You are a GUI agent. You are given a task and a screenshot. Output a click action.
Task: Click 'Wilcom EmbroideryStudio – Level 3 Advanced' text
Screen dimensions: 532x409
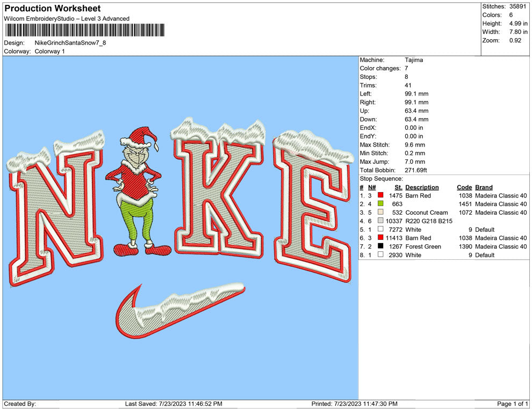pos(67,19)
